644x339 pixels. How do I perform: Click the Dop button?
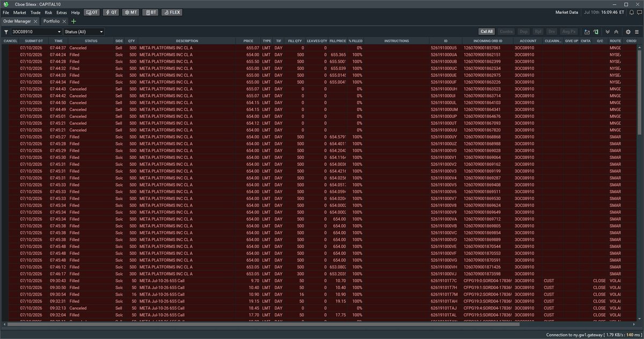[524, 32]
